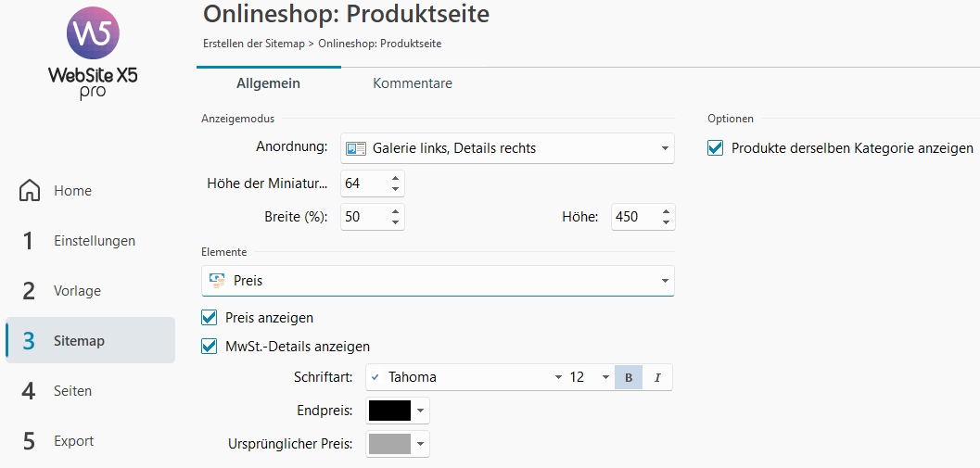The height and width of the screenshot is (468, 980).
Task: Expand the Elemente Preis dropdown
Action: [665, 281]
